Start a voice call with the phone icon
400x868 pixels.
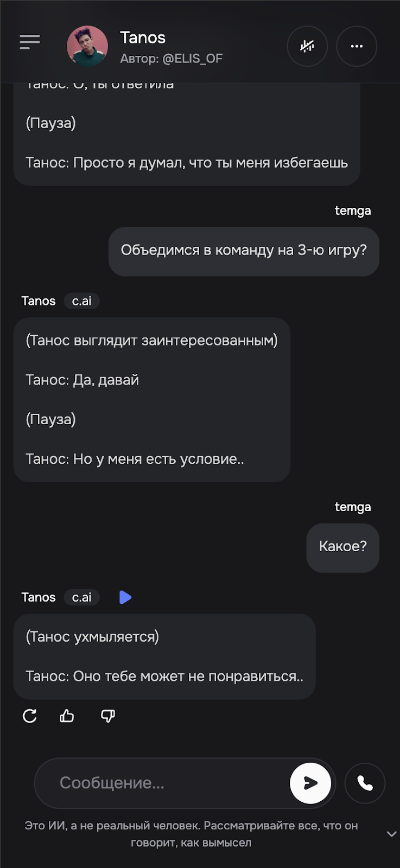click(x=365, y=783)
